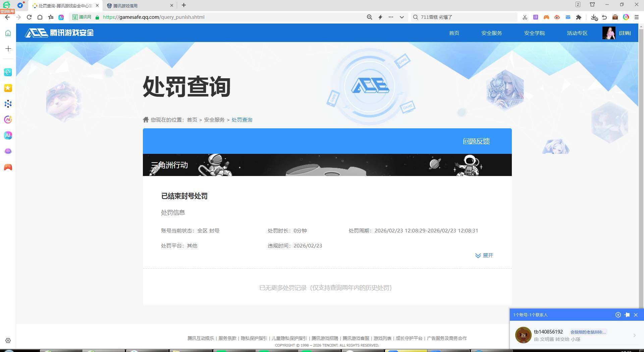Pin the chat popup window

(627, 315)
